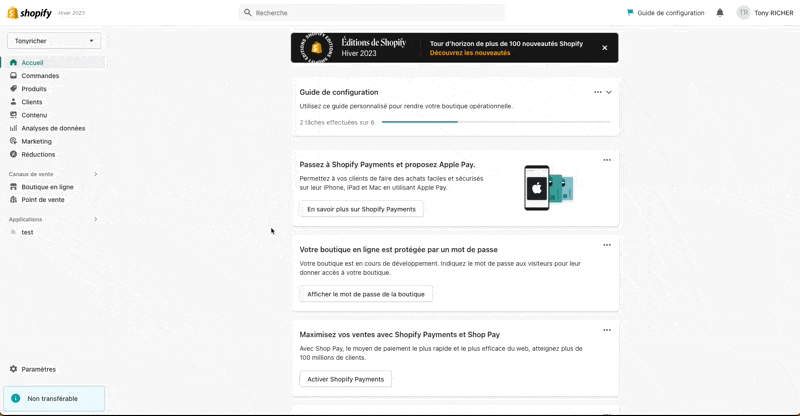This screenshot has height=416, width=800.
Task: Click the Tony RICHER account name
Action: 774,13
